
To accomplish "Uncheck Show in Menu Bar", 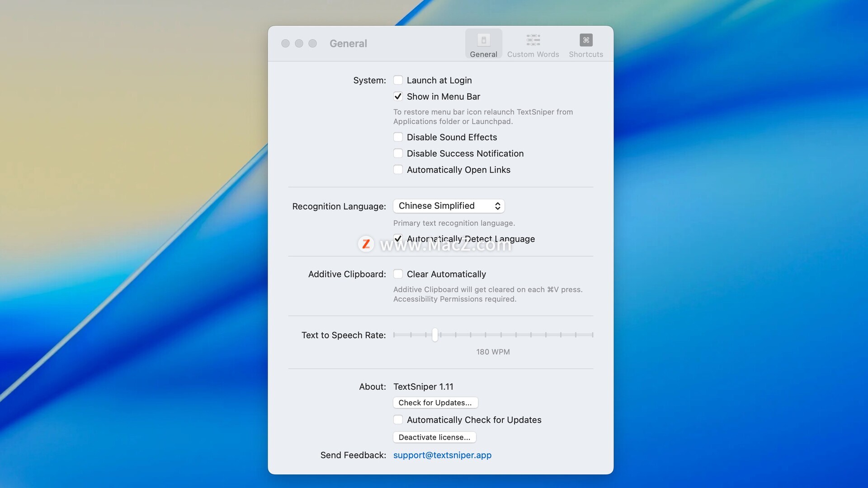I will (398, 96).
